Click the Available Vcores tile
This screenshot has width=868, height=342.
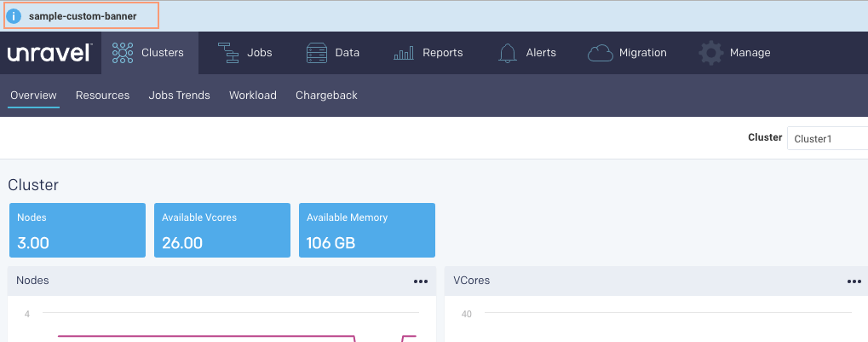pyautogui.click(x=221, y=230)
